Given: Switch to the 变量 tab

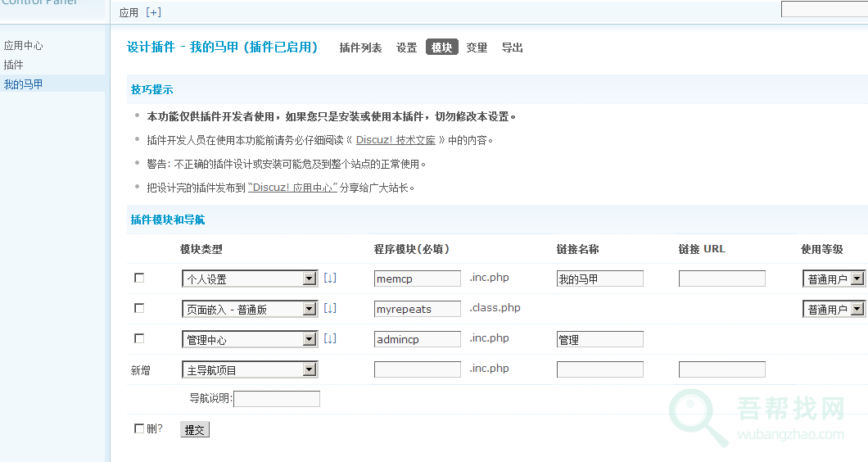Looking at the screenshot, I should pyautogui.click(x=477, y=48).
